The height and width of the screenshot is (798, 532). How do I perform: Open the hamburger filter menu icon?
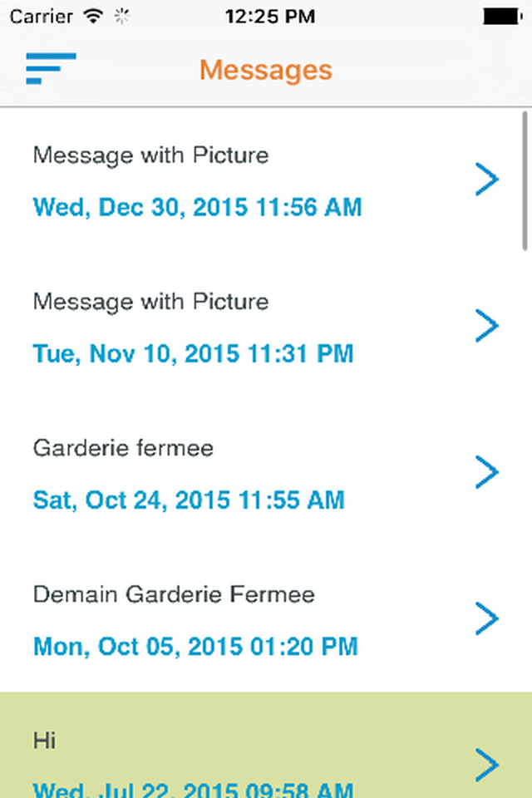tap(51, 68)
